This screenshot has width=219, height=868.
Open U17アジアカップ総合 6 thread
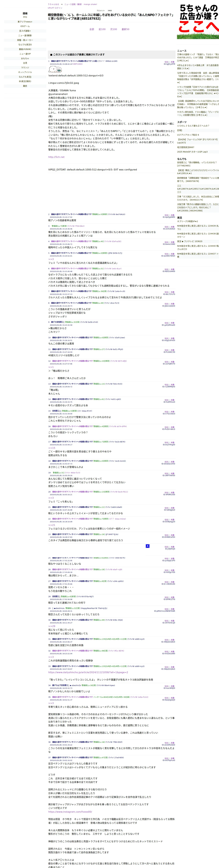[188, 135]
